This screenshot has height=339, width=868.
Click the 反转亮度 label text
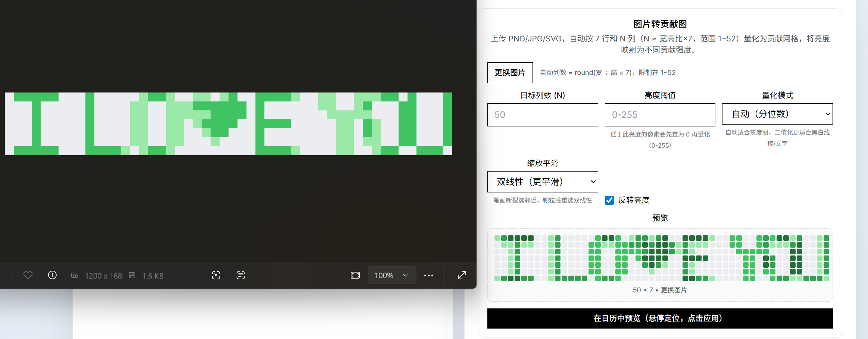pyautogui.click(x=634, y=200)
